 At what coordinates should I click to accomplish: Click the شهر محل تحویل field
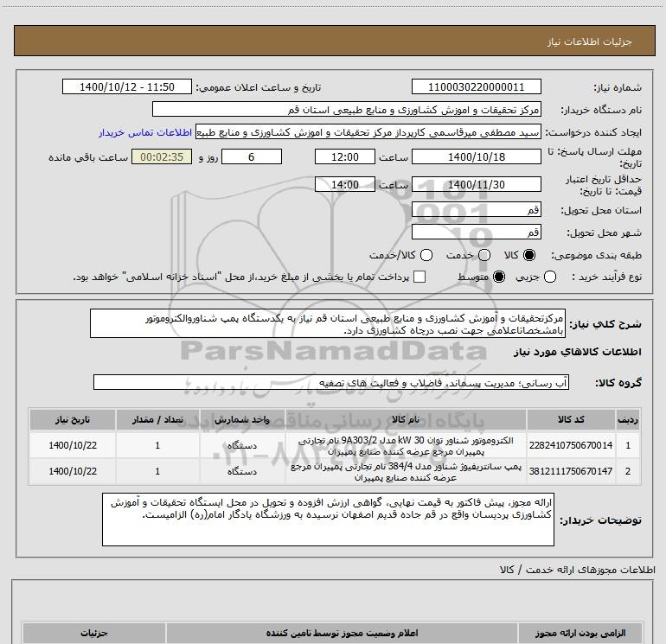(x=476, y=233)
